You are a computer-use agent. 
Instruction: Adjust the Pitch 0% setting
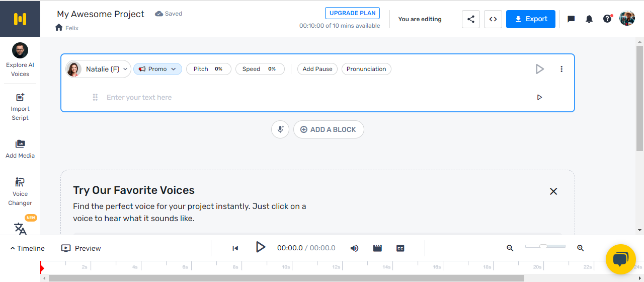click(209, 69)
